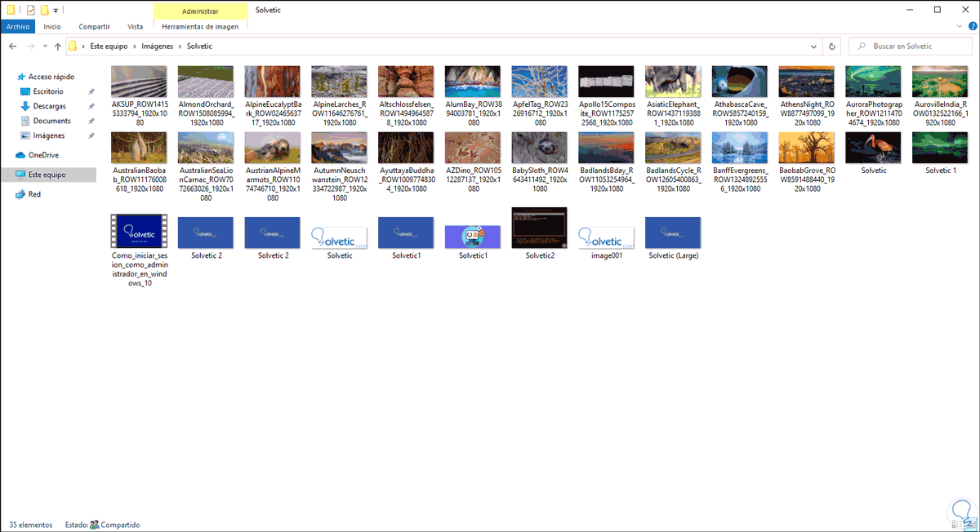Select the AustralianBaobab image thumbnail
Screen dimensions: 980x532
(x=139, y=148)
